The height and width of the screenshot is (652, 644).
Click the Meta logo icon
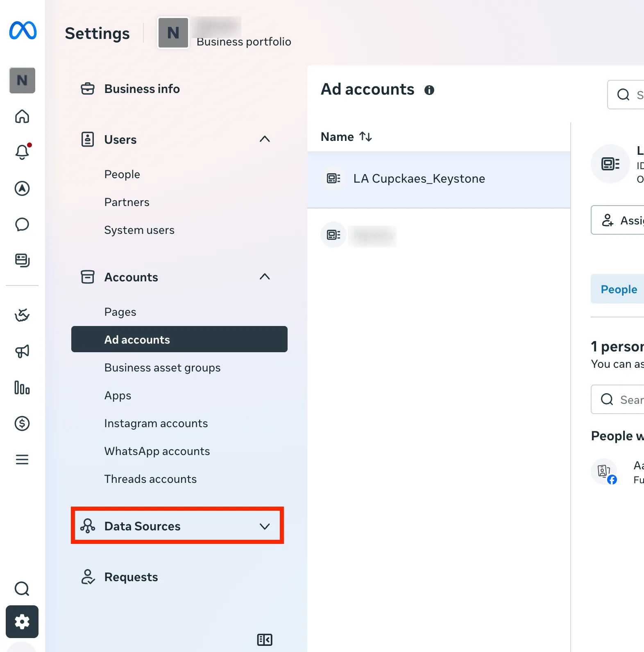[23, 31]
